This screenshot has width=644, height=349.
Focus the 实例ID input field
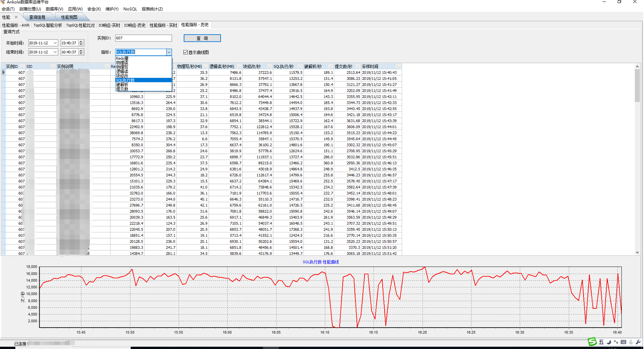143,38
